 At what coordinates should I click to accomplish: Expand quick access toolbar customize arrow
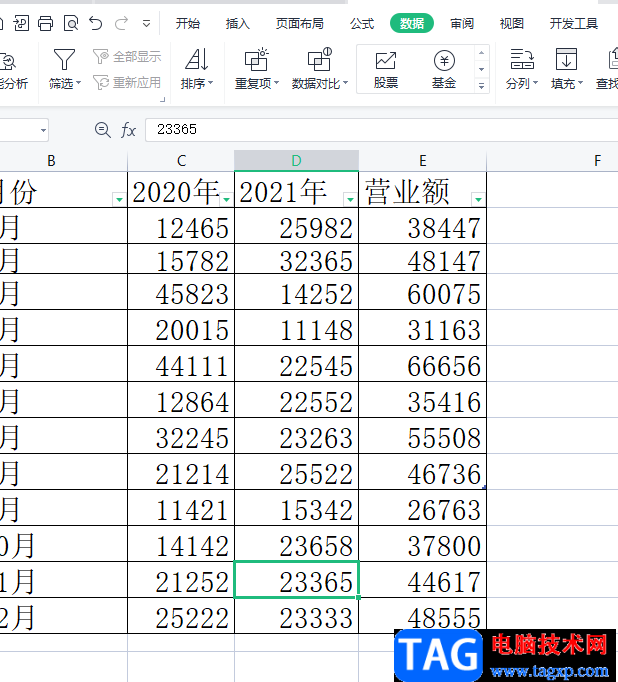147,23
